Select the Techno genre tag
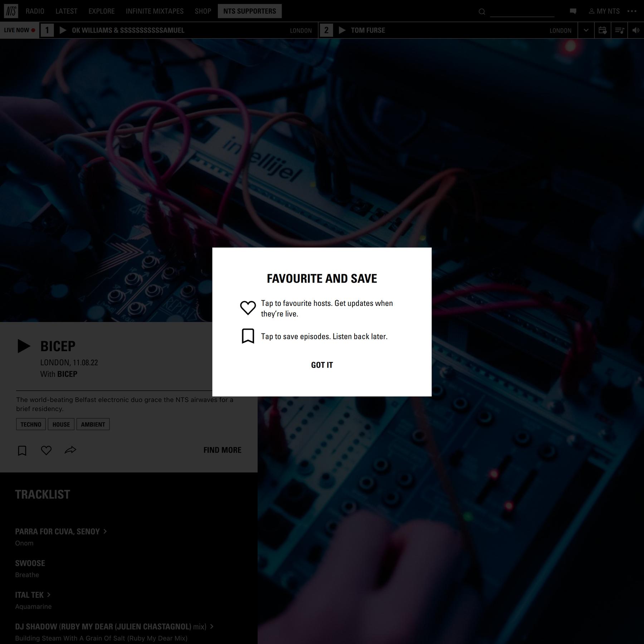Viewport: 644px width, 644px height. click(x=31, y=424)
